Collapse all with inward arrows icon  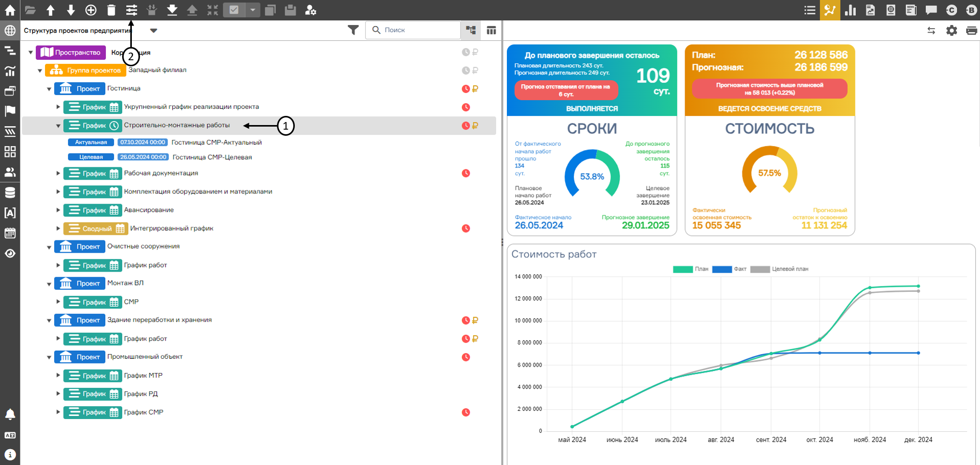213,10
